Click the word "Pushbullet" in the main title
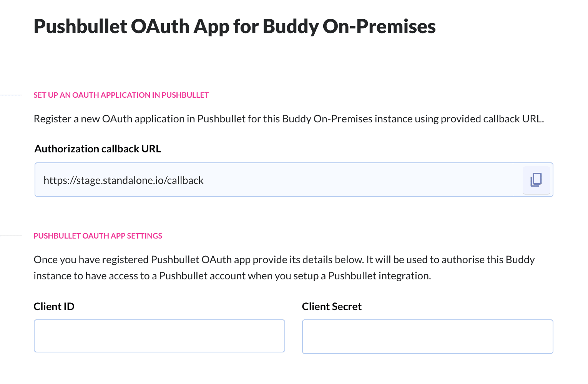The width and height of the screenshot is (588, 384). coord(80,27)
